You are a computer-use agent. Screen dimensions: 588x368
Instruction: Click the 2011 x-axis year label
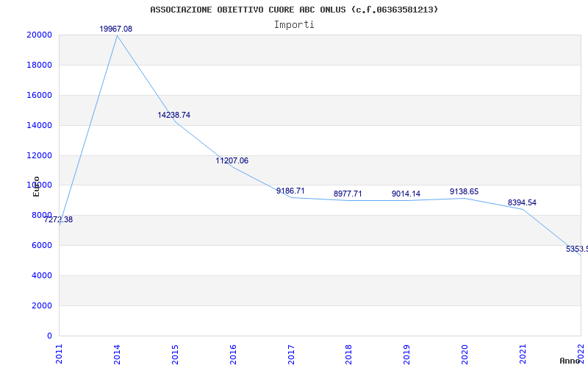coord(60,354)
